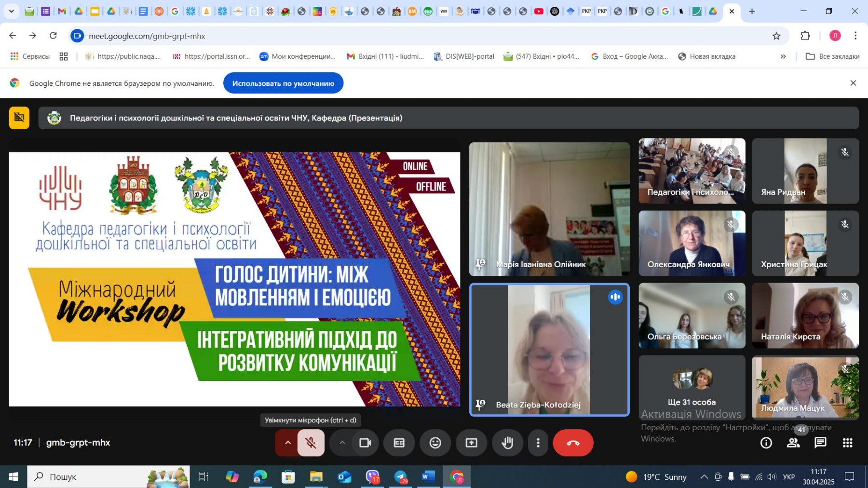Viewport: 868px width, 488px height.
Task: Open the emoji reactions button
Action: 435,443
